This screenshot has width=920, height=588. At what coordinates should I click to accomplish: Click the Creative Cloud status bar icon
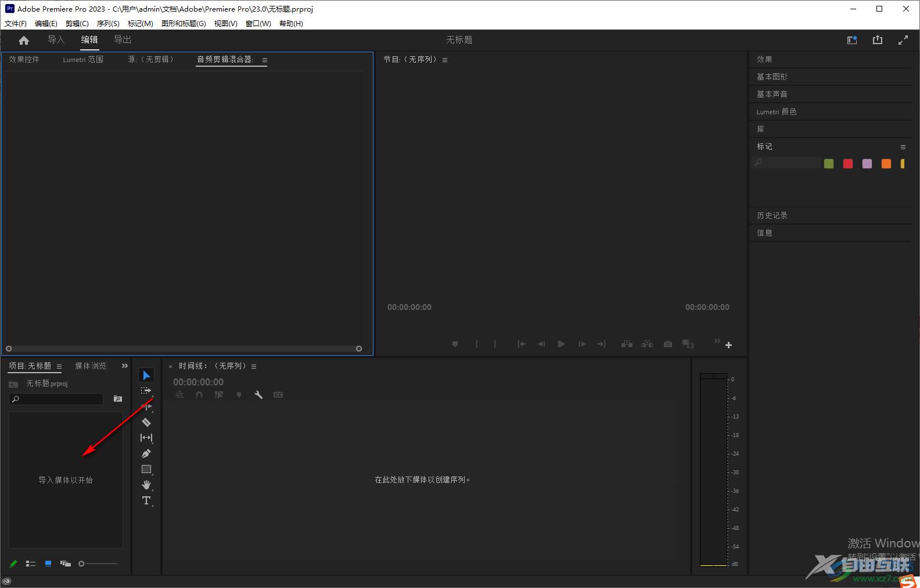pos(7,581)
